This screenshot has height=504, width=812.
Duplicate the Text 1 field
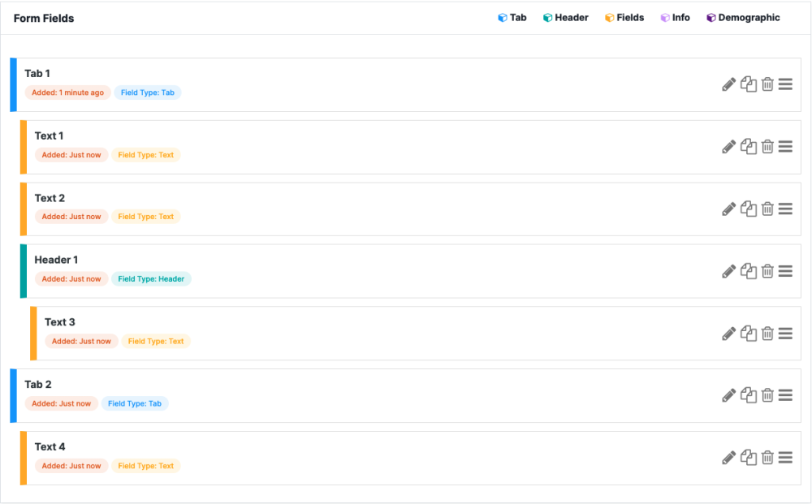pos(749,146)
